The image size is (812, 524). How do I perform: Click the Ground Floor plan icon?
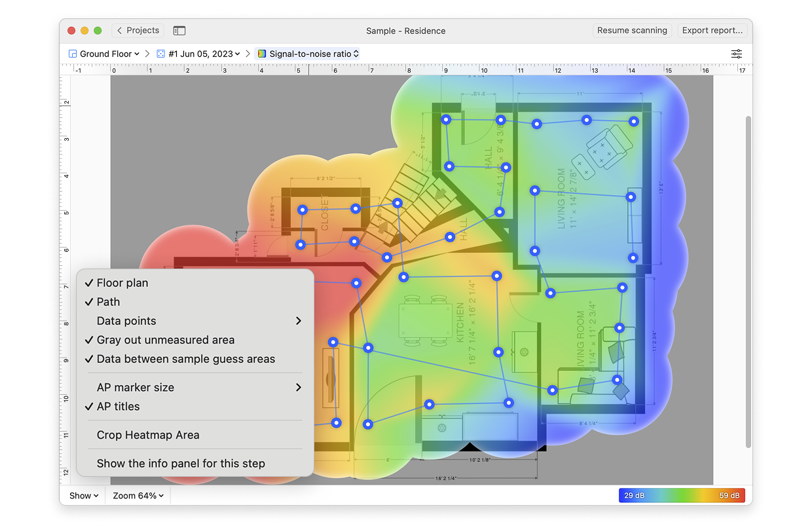(73, 54)
